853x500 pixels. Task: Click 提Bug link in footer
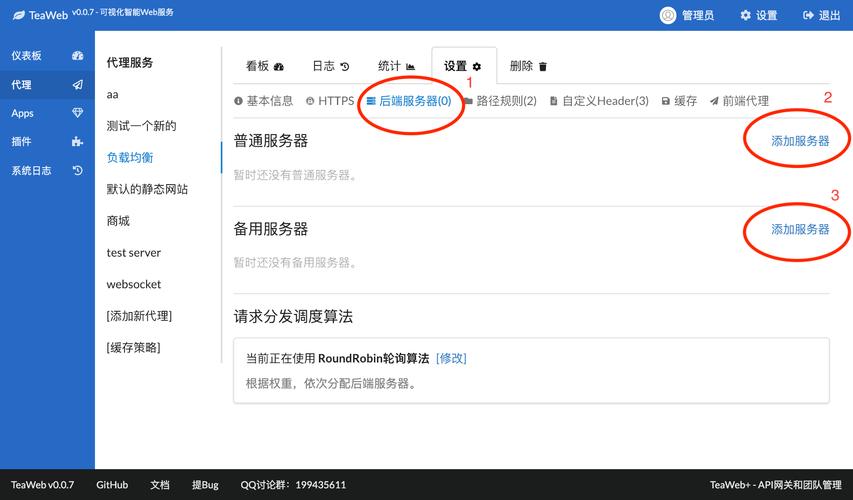point(205,484)
